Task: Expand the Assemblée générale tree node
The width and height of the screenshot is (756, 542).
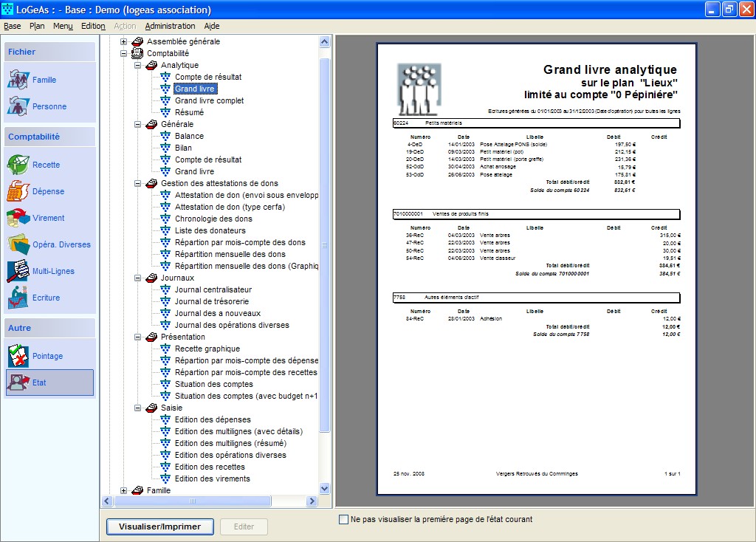Action: [x=123, y=41]
